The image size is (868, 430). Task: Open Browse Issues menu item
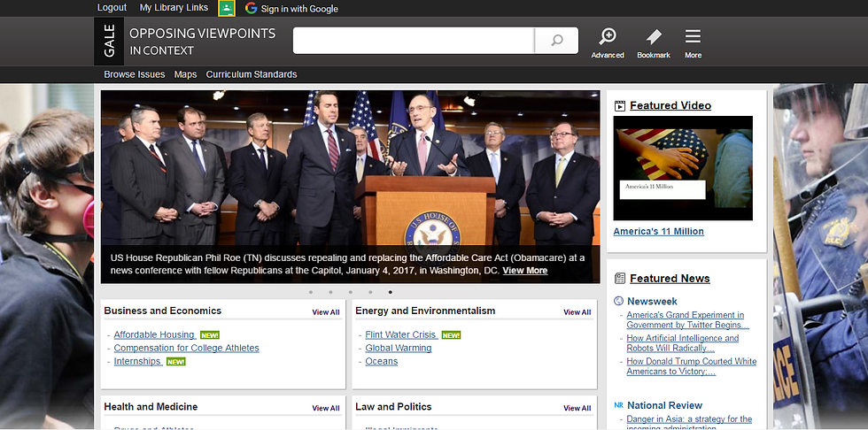[135, 74]
